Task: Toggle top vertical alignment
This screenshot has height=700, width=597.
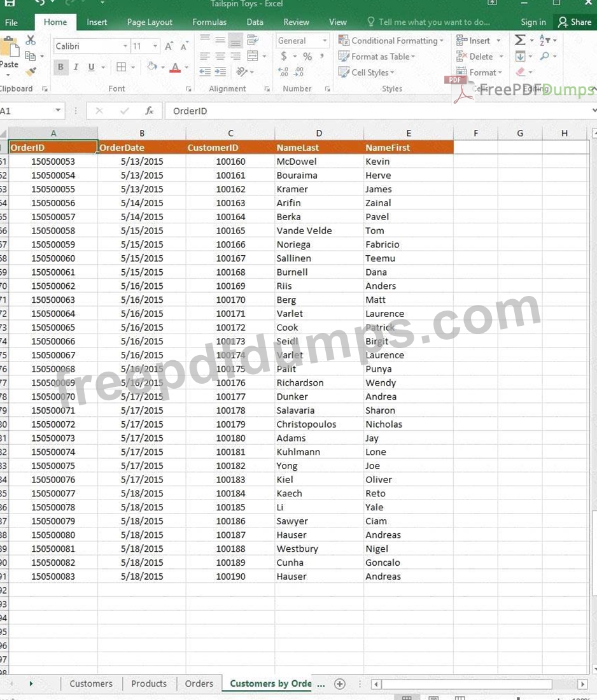Action: point(205,39)
